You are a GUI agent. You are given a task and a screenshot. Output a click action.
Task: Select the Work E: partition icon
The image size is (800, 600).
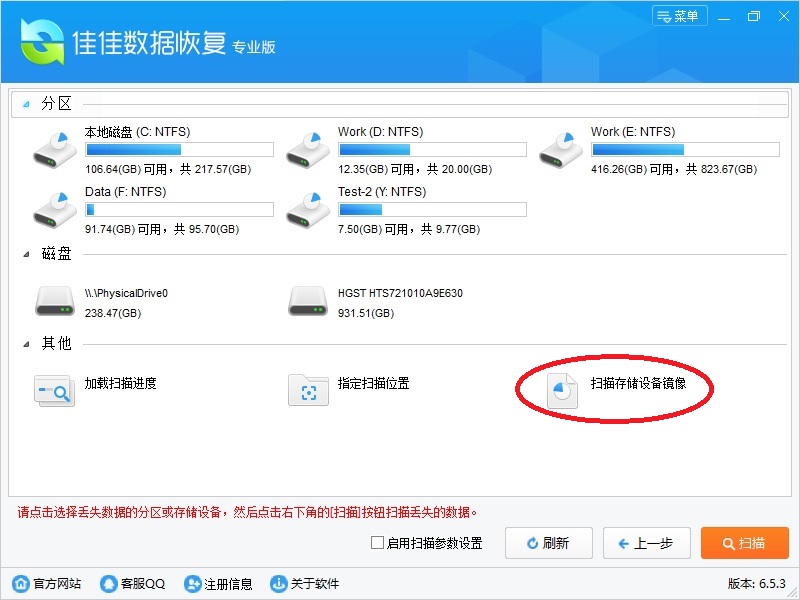[x=561, y=148]
